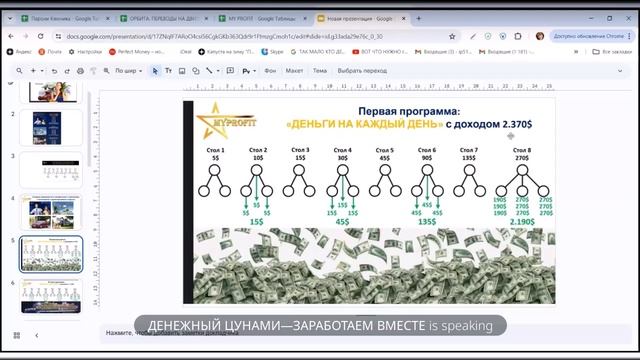Click the 'Фон' background button
Screen dimensions: 640x360
pyautogui.click(x=270, y=71)
